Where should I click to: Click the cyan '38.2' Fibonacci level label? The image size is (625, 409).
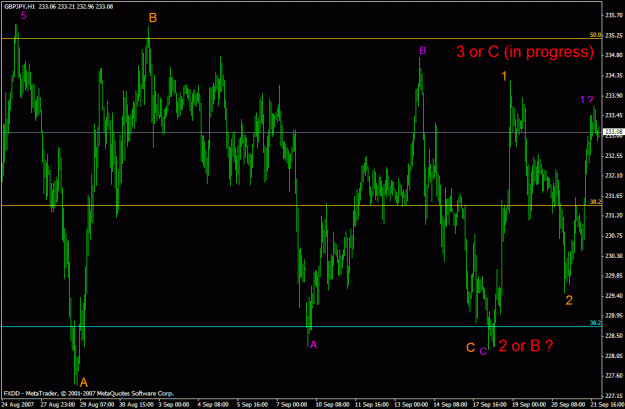coord(595,323)
